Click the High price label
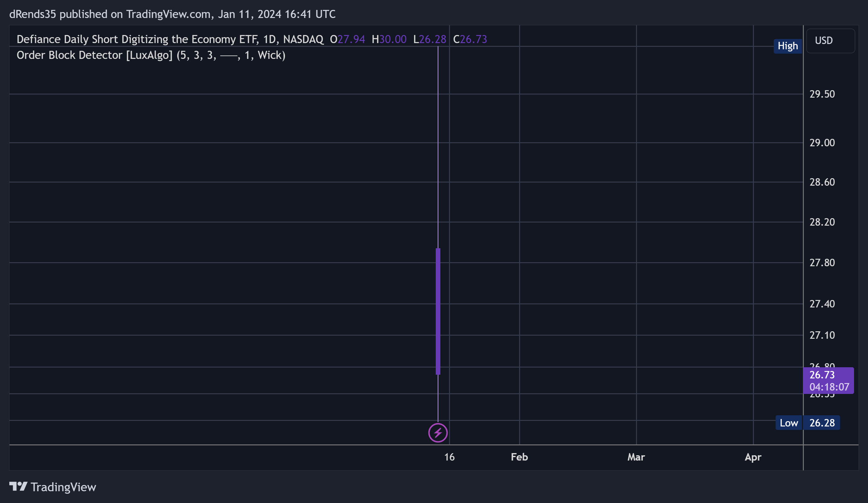Image resolution: width=868 pixels, height=503 pixels. 787,46
